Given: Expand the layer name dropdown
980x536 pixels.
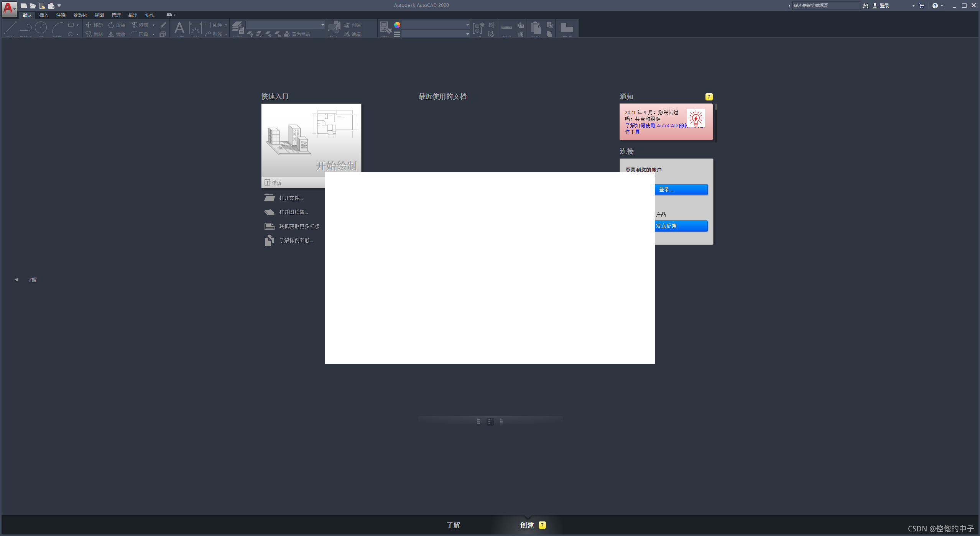Looking at the screenshot, I should [322, 25].
